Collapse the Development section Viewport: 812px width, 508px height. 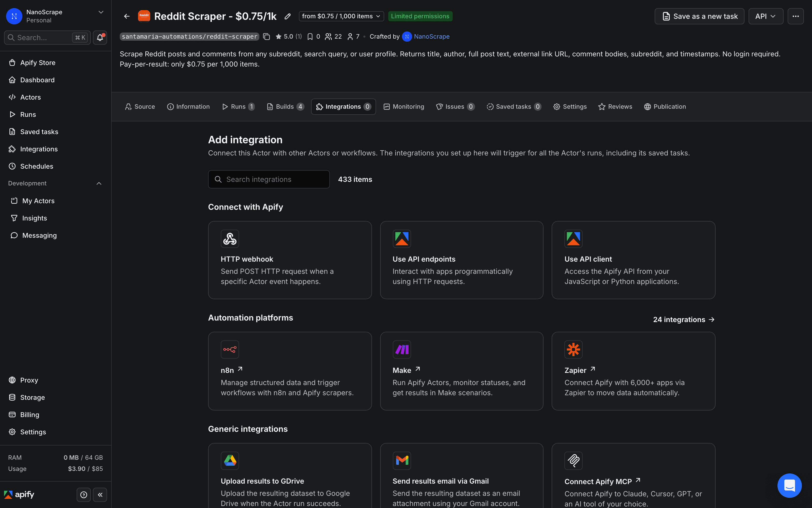click(99, 183)
